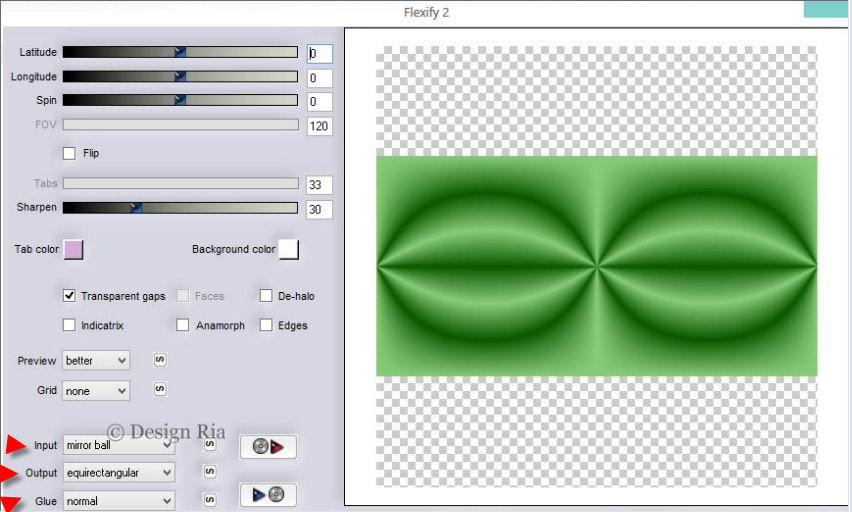Click the S reset icon beside Preview dropdown

click(160, 360)
